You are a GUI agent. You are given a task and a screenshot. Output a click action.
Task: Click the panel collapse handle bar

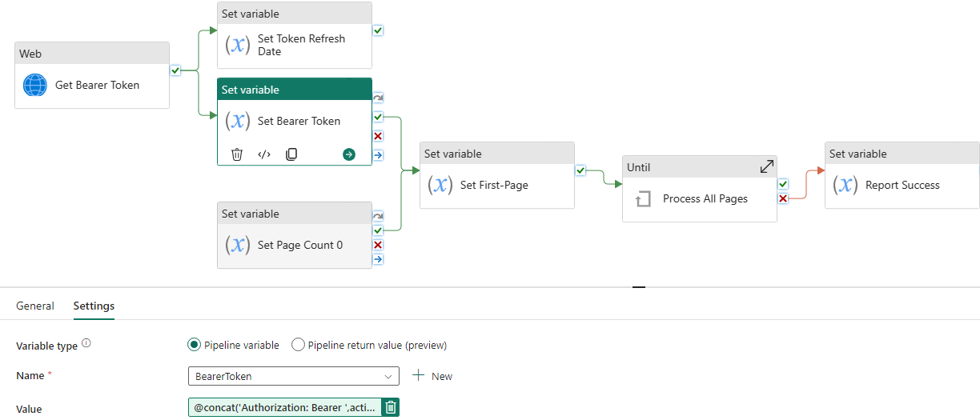(639, 286)
